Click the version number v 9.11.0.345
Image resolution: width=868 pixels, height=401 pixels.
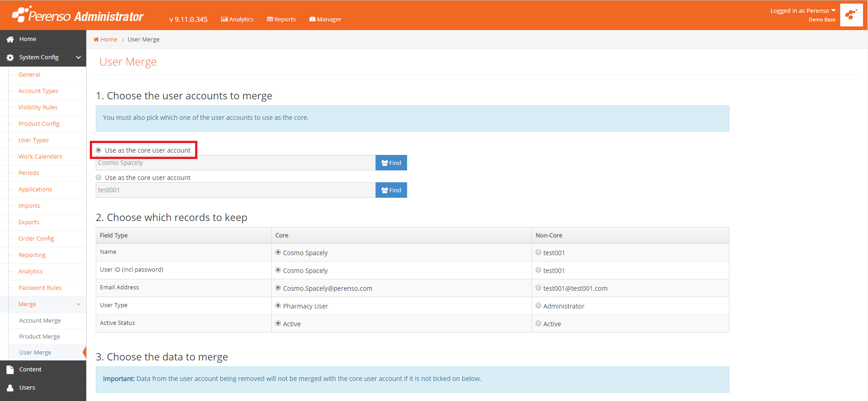pyautogui.click(x=188, y=19)
